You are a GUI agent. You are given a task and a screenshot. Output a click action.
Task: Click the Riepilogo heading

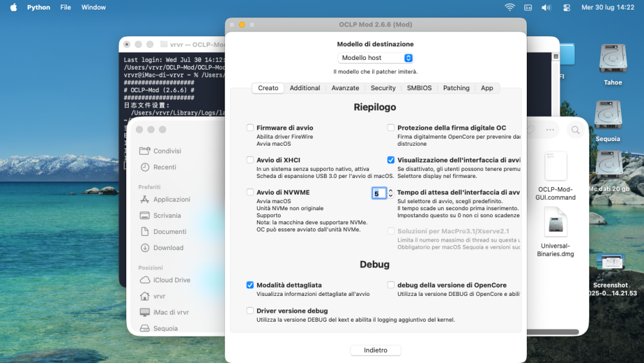tap(375, 107)
